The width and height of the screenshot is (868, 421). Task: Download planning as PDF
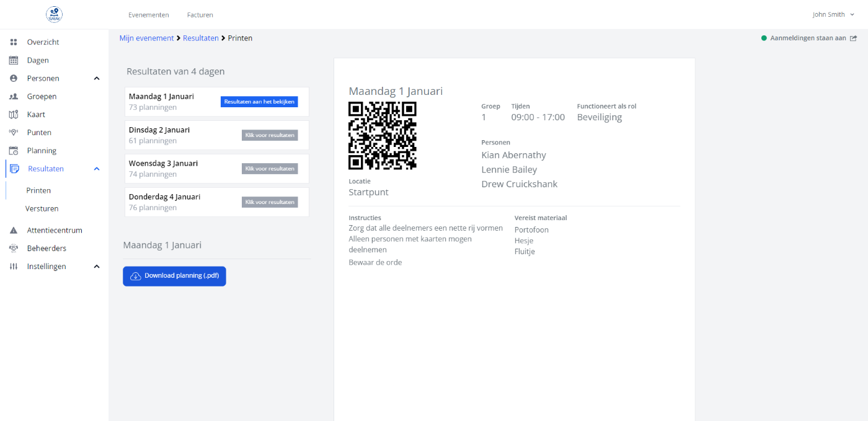(174, 276)
